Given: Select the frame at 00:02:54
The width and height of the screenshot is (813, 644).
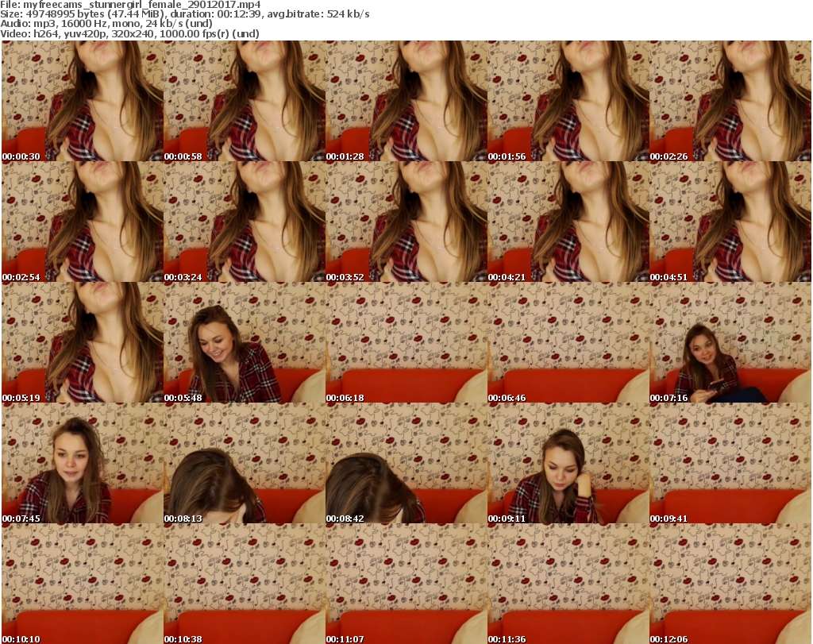Looking at the screenshot, I should point(83,222).
